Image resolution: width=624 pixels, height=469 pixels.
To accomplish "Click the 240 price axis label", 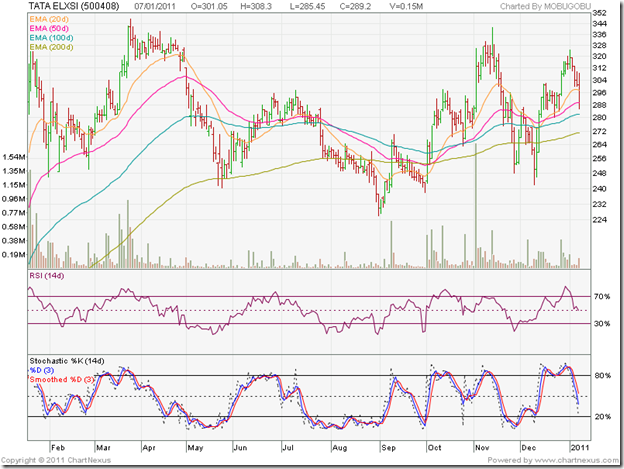I will click(x=599, y=189).
